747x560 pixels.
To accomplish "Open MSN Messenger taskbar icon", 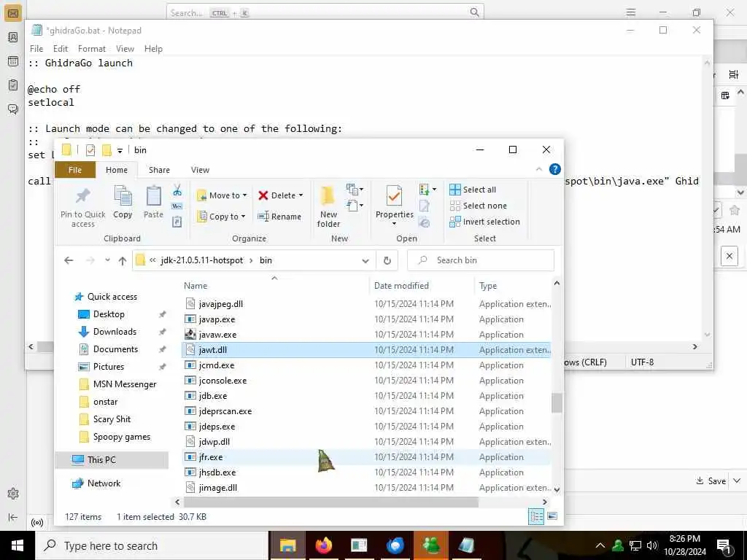I will pyautogui.click(x=431, y=545).
